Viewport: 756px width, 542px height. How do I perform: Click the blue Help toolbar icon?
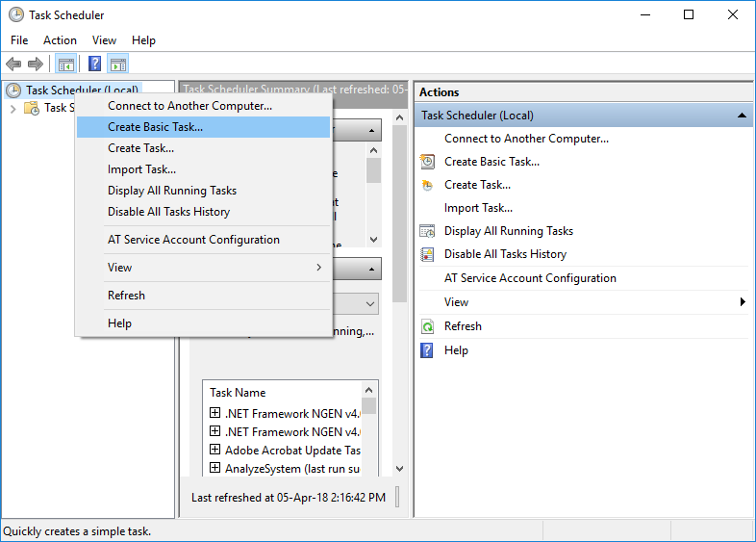click(94, 65)
